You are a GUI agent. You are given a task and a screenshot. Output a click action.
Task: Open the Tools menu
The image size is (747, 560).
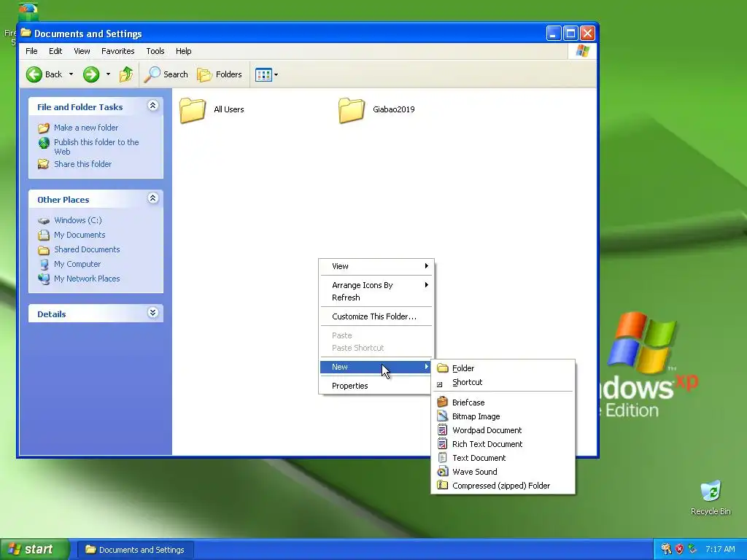coord(155,51)
